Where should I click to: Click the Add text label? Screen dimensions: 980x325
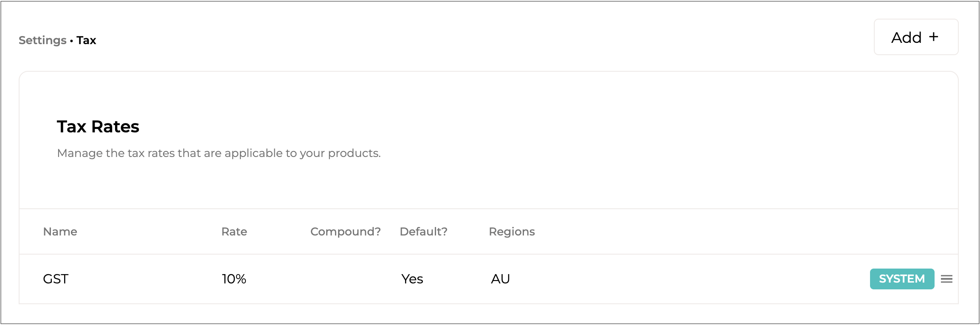click(x=906, y=37)
